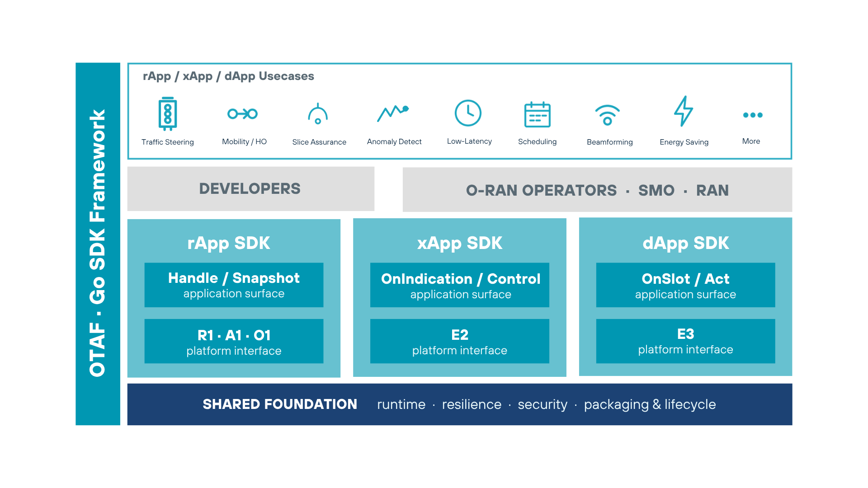Click the dApp SDK title
Viewport: 868px width, 488px height.
pyautogui.click(x=686, y=244)
